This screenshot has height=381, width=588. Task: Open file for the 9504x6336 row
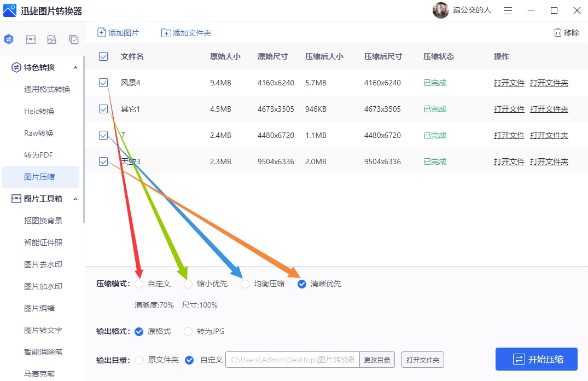(x=509, y=161)
